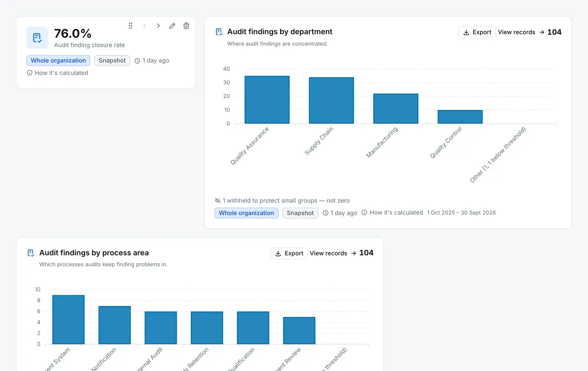Click the Audit findings by process area title icon
Viewport: 588px width, 371px height.
pos(31,253)
